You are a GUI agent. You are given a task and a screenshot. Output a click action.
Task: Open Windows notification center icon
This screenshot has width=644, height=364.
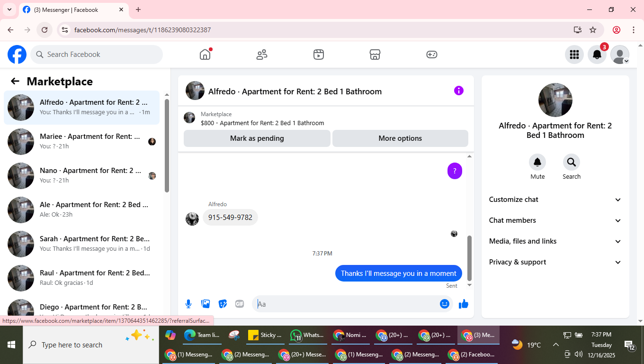630,345
